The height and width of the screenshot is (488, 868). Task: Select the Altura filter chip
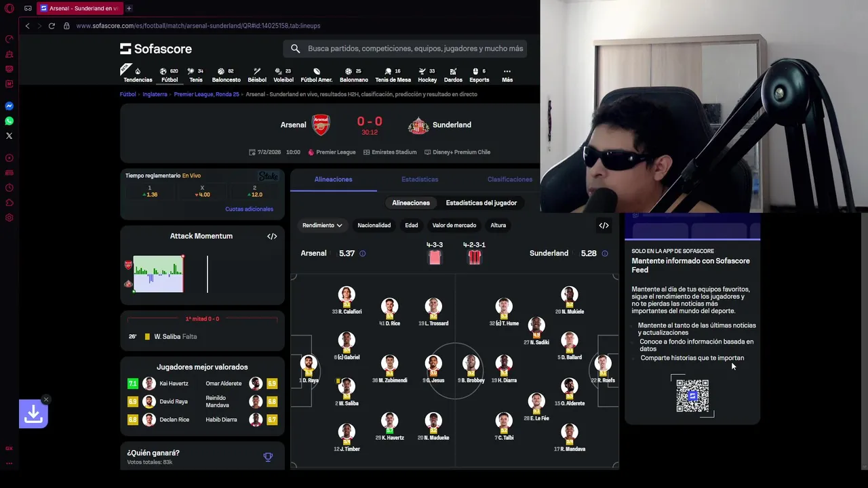tap(498, 225)
